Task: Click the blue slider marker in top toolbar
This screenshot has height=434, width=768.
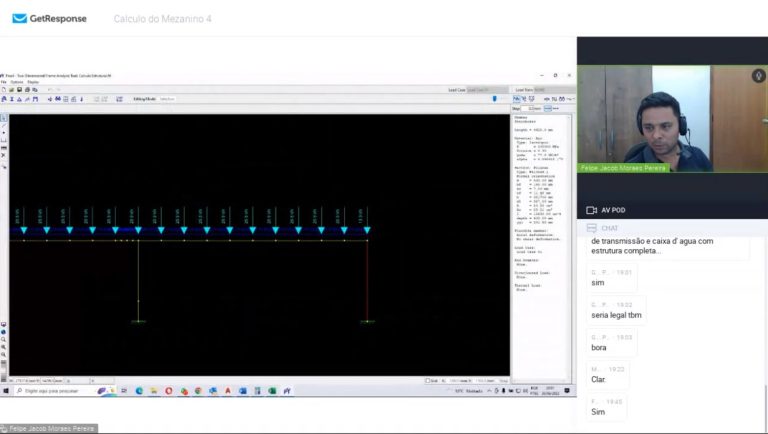Action: tap(495, 99)
